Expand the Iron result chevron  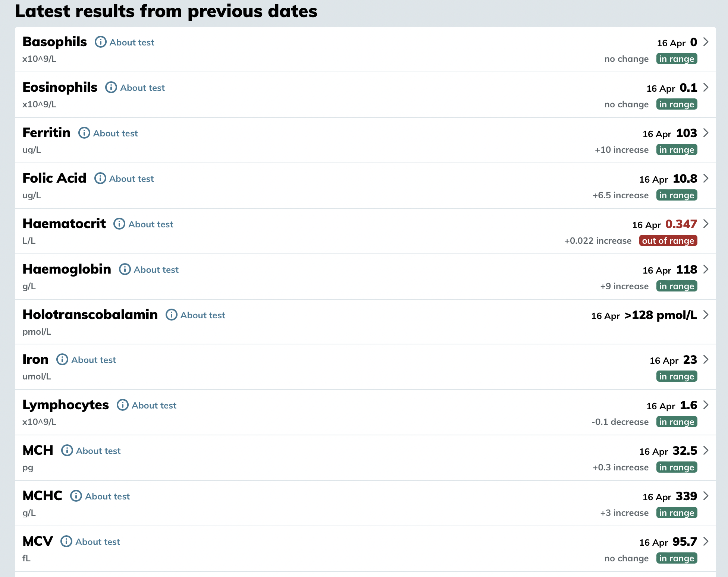pyautogui.click(x=706, y=359)
